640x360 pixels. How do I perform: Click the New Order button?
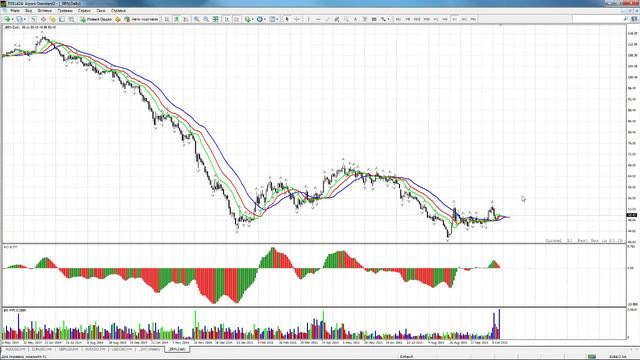(96, 19)
